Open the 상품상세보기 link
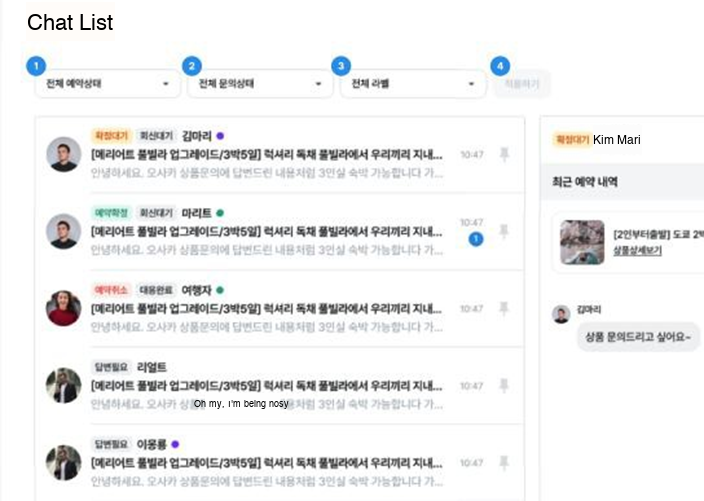Viewport: 704px width, 501px height. pos(638,250)
